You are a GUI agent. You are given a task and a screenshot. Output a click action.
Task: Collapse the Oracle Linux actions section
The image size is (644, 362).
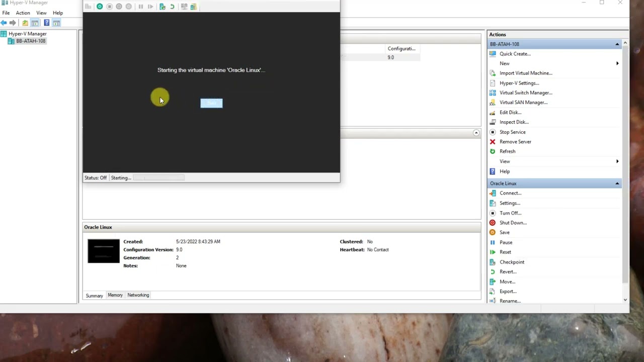point(617,184)
